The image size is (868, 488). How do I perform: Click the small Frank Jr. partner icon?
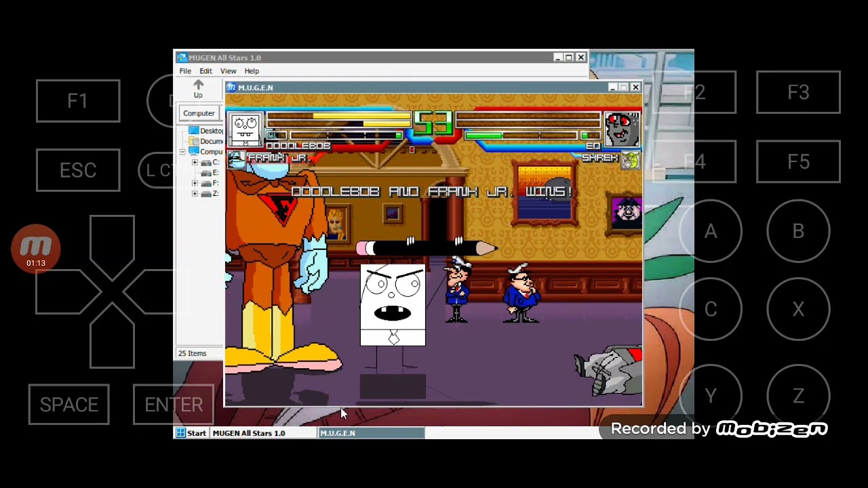click(x=236, y=159)
